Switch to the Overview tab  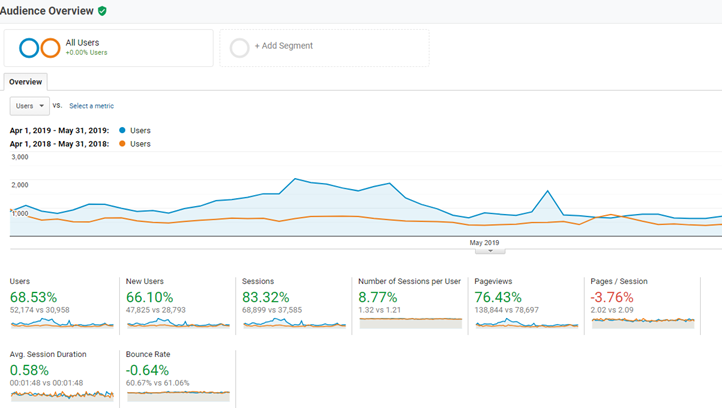tap(25, 82)
